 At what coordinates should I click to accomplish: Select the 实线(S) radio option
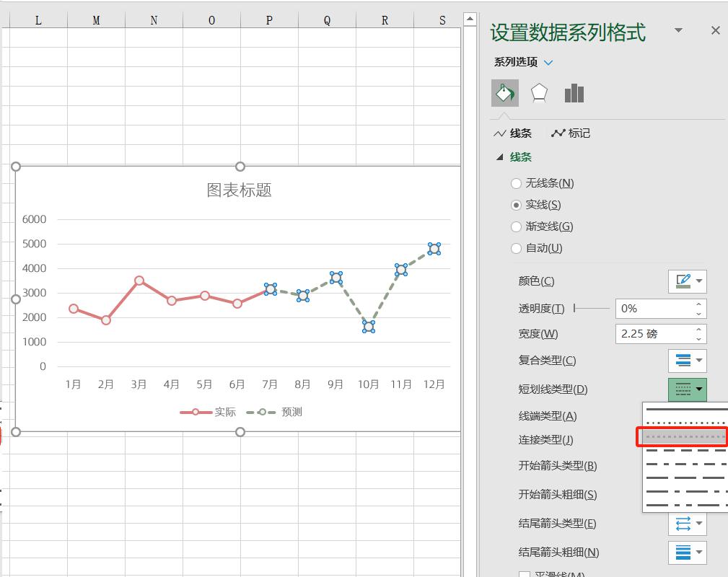[516, 205]
